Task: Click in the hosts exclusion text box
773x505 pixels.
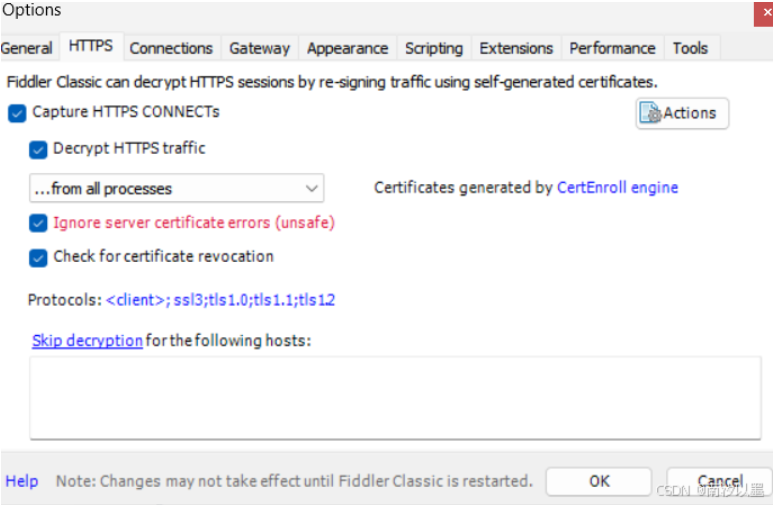Action: pyautogui.click(x=395, y=397)
